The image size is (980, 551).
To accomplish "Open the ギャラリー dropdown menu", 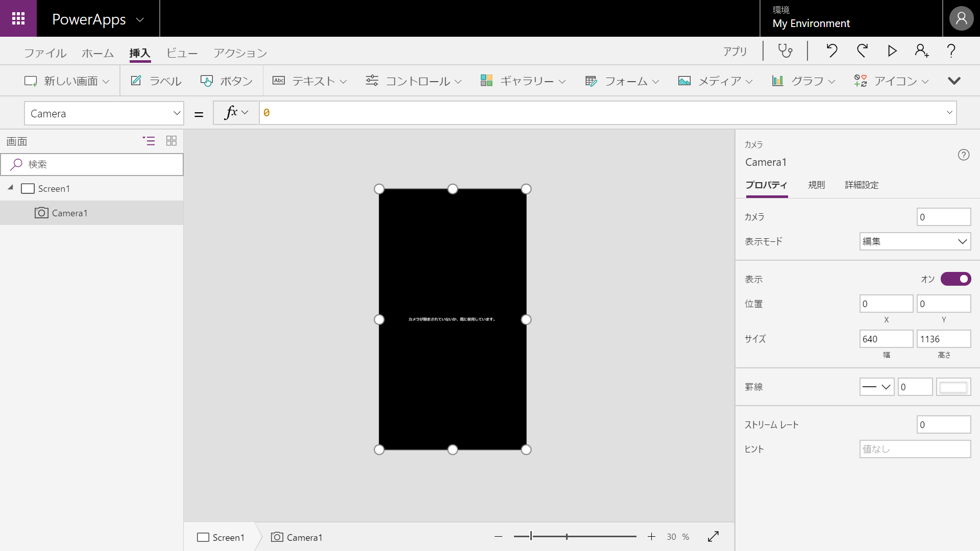I will click(x=523, y=81).
